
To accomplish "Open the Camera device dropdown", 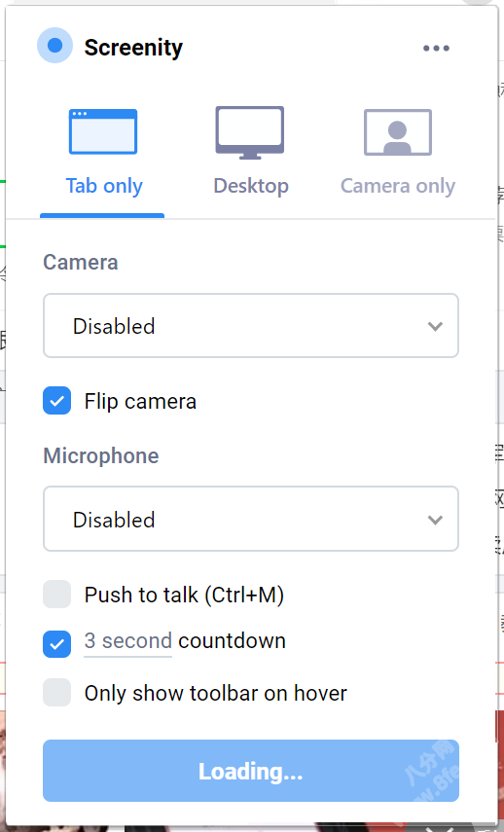I will tap(251, 326).
